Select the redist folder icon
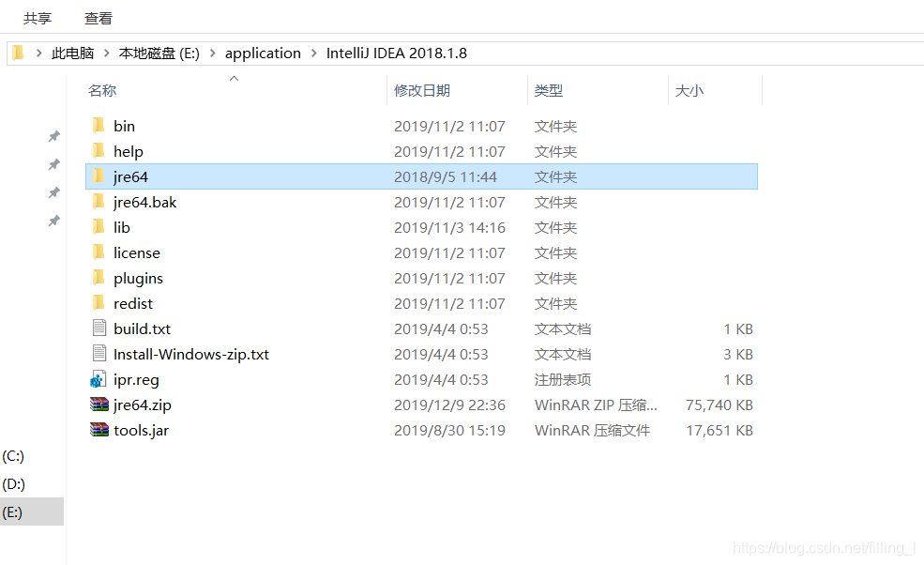 (x=98, y=302)
